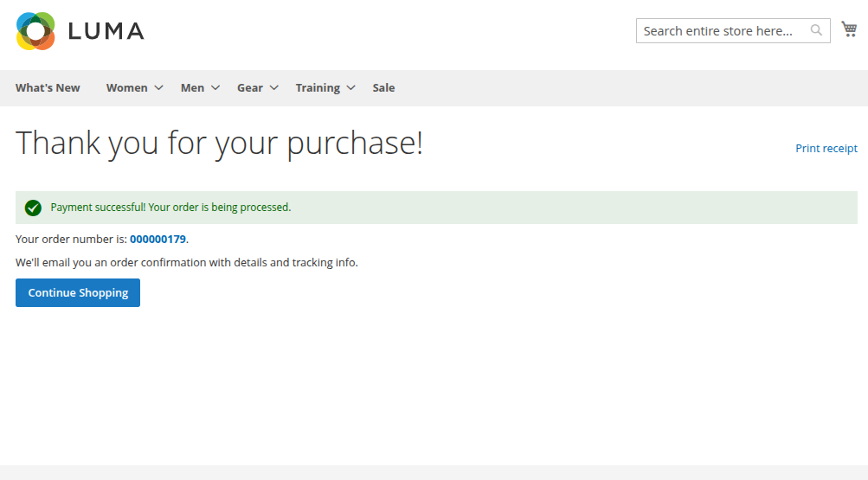Viewport: 868px width, 480px height.
Task: Click the 'Thank you for your purchase!' heading
Action: coord(219,144)
